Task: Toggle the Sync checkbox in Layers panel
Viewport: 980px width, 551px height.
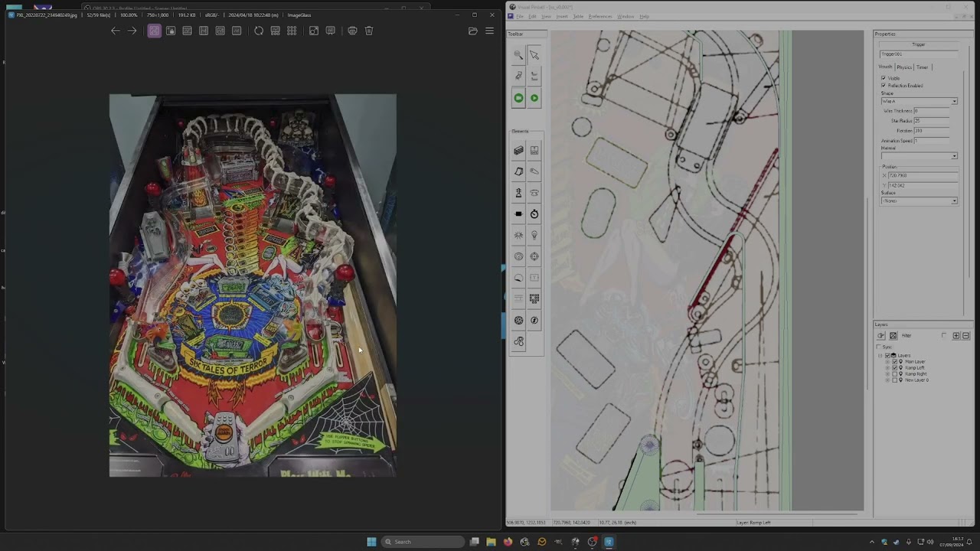Action: coord(879,347)
